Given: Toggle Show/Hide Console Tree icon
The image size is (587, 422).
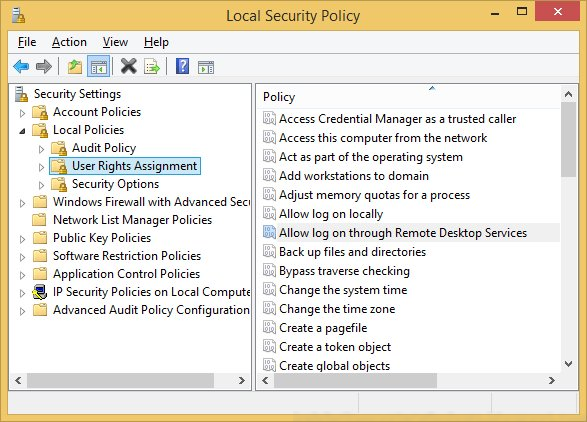Looking at the screenshot, I should point(98,67).
